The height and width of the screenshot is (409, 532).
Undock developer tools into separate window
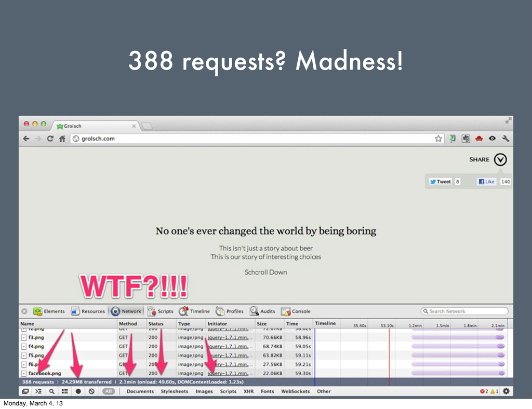click(x=25, y=391)
